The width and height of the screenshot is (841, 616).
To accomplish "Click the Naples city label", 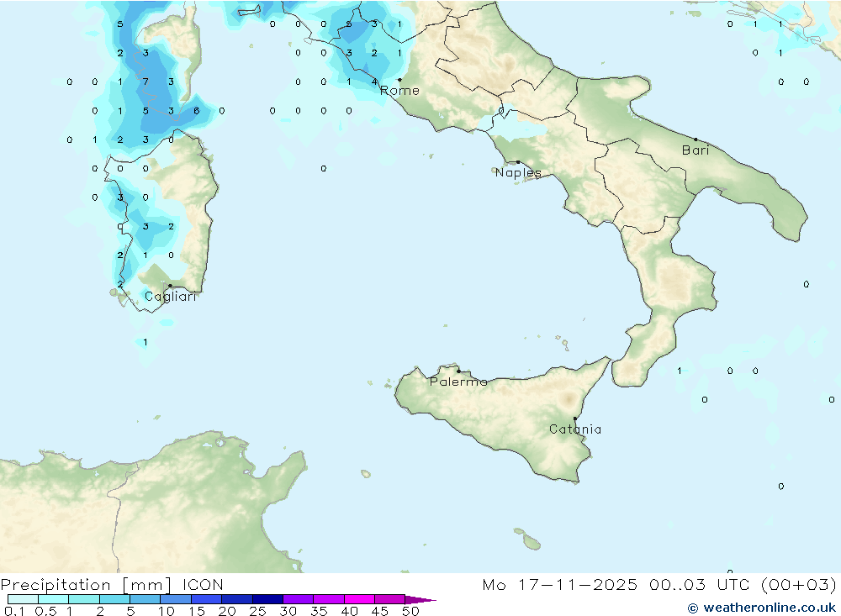I will [x=518, y=172].
